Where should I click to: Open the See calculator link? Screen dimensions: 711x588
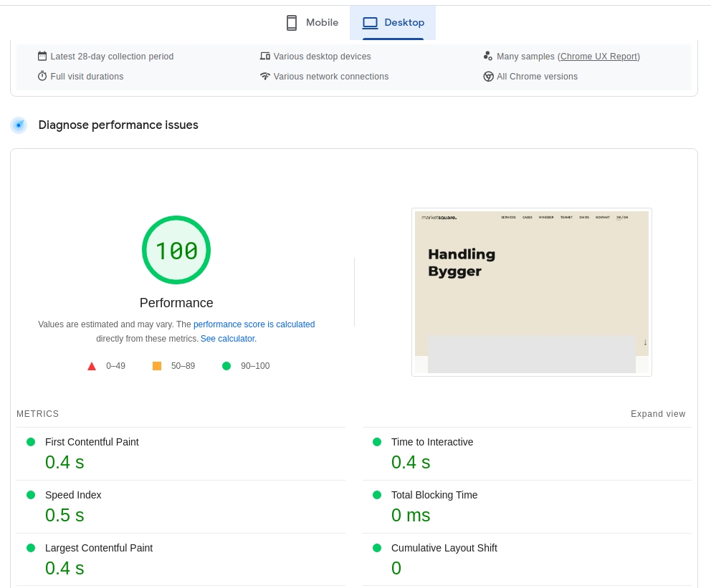(x=228, y=339)
